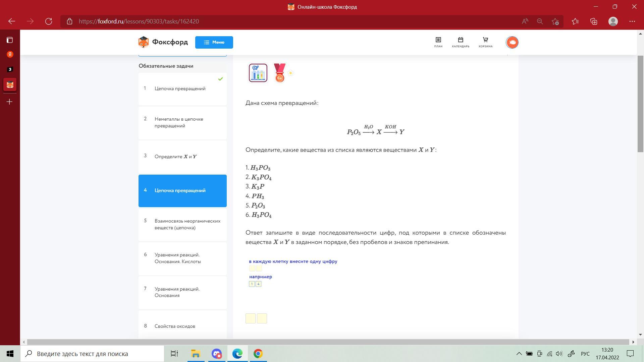Open browser favorites star list icon

[575, 21]
